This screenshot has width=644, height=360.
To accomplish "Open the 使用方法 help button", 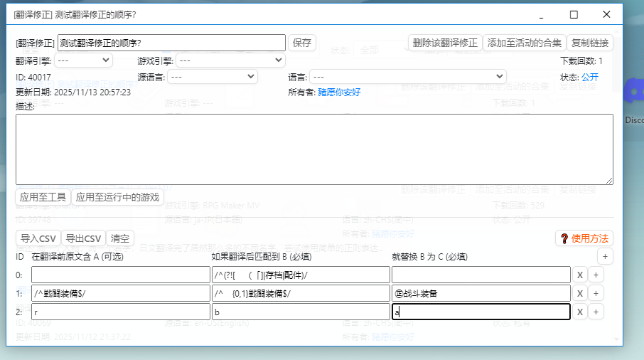I will click(584, 238).
